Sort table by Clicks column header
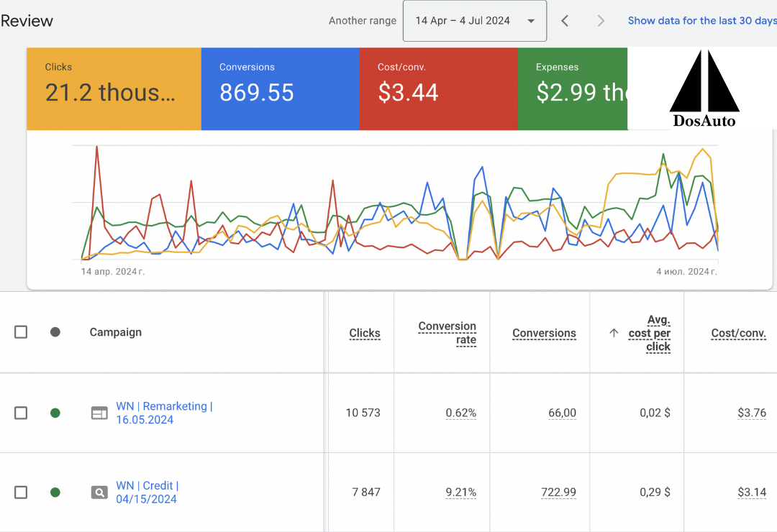The width and height of the screenshot is (777, 532). (364, 333)
